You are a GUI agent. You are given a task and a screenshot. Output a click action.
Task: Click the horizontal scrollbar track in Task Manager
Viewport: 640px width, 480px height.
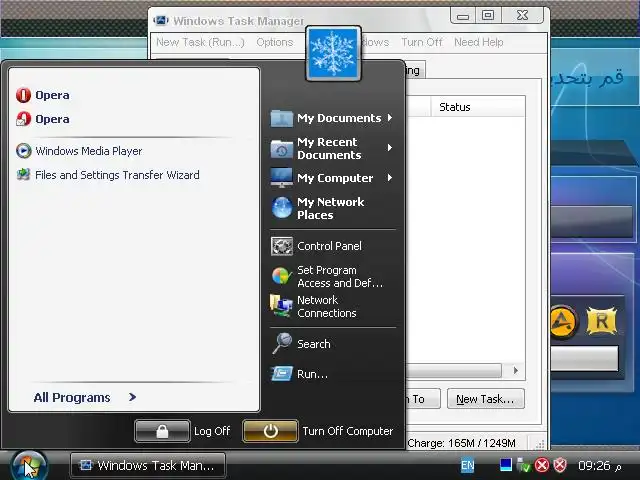click(454, 371)
